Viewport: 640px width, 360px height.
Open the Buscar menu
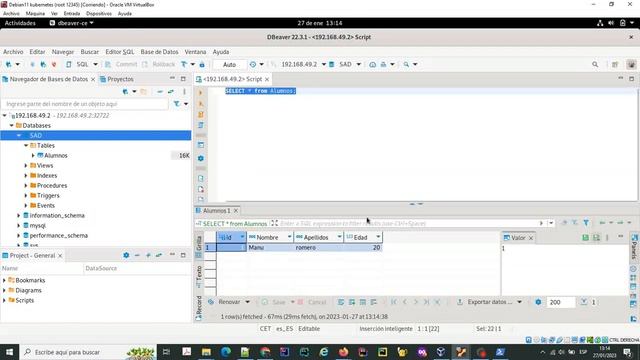90,52
